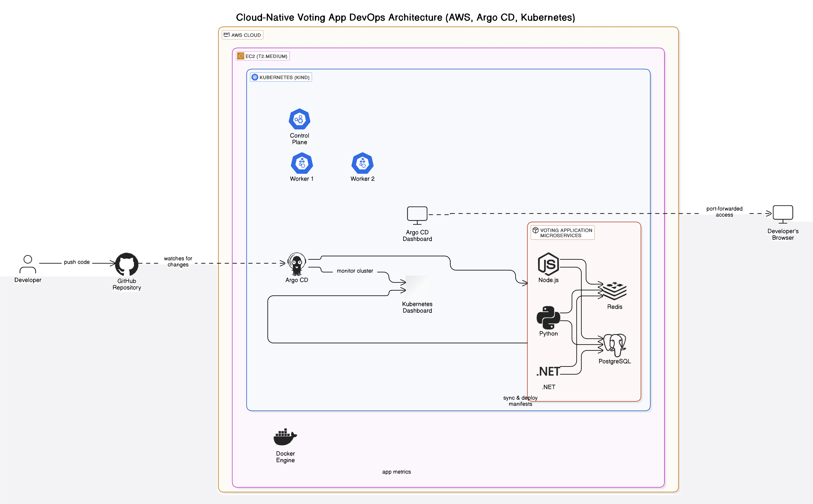Click the Argo CD Dashboard monitor icon
The width and height of the screenshot is (813, 504).
tap(417, 216)
